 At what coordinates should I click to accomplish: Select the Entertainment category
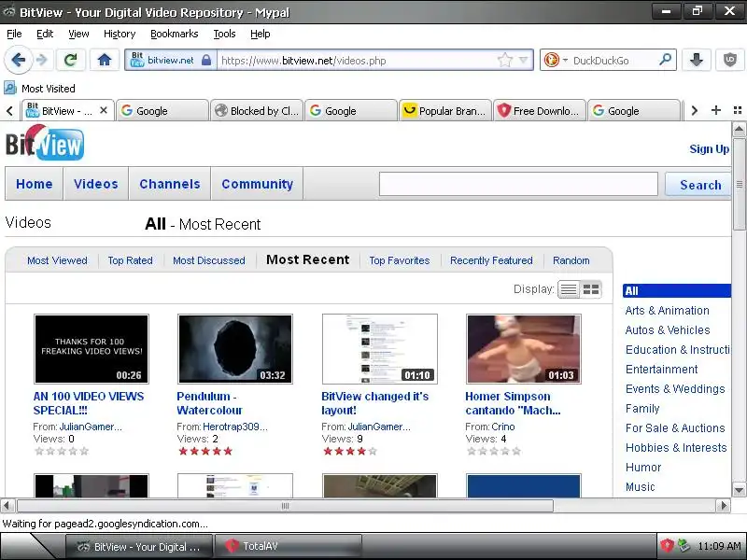pyautogui.click(x=661, y=369)
